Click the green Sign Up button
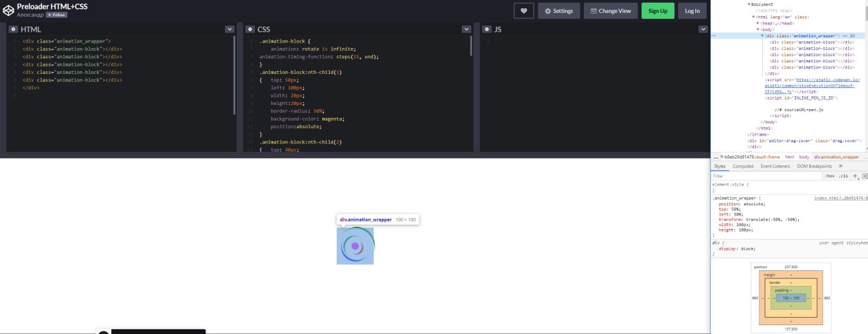This screenshot has height=334, width=868. click(658, 11)
